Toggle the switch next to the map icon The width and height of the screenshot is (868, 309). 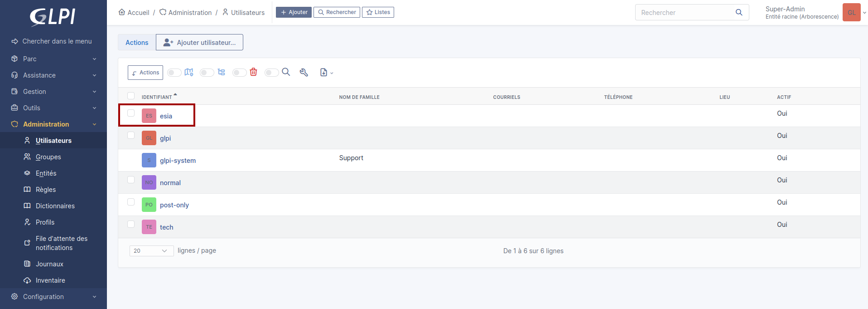pos(174,73)
